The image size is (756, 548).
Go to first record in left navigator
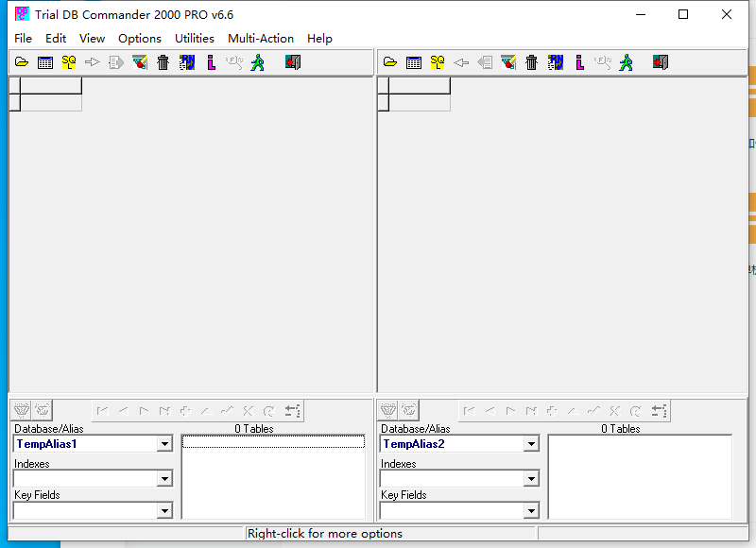pyautogui.click(x=103, y=411)
